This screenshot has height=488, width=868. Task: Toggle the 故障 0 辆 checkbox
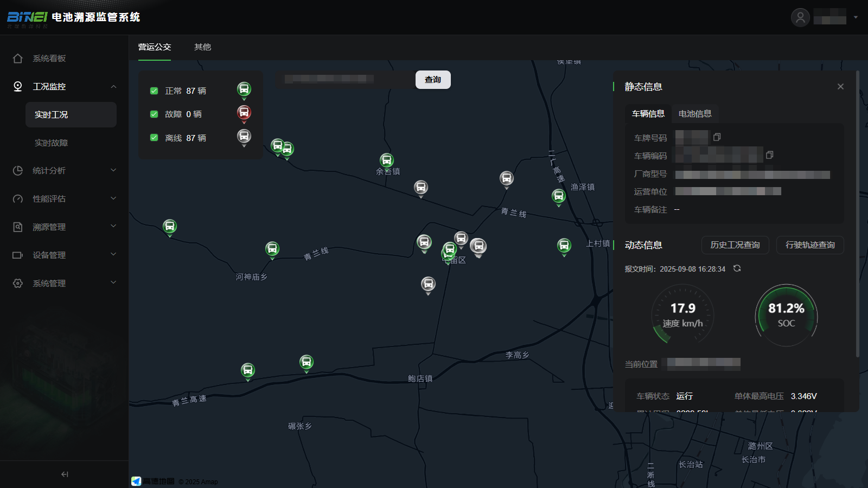click(154, 114)
